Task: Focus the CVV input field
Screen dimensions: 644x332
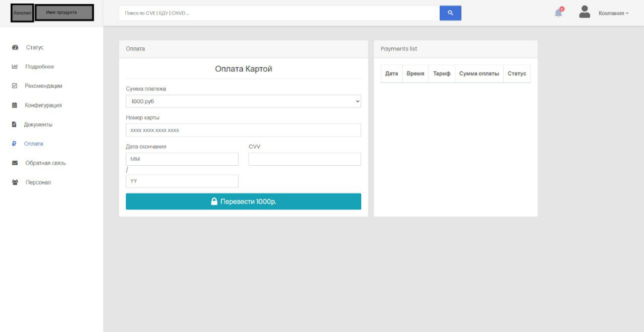Action: point(305,159)
